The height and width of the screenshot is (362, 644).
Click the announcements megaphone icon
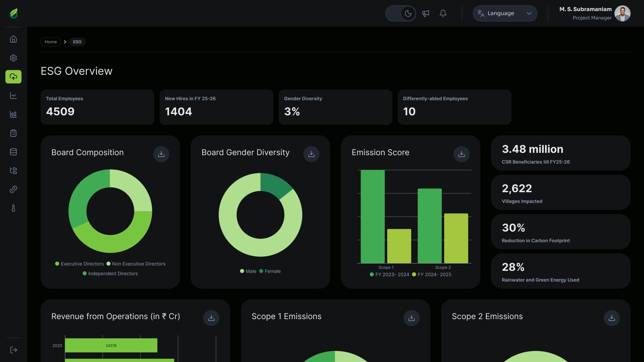pos(426,13)
